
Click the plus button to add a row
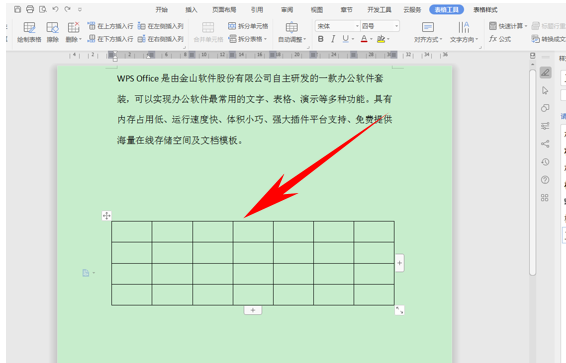(x=253, y=310)
